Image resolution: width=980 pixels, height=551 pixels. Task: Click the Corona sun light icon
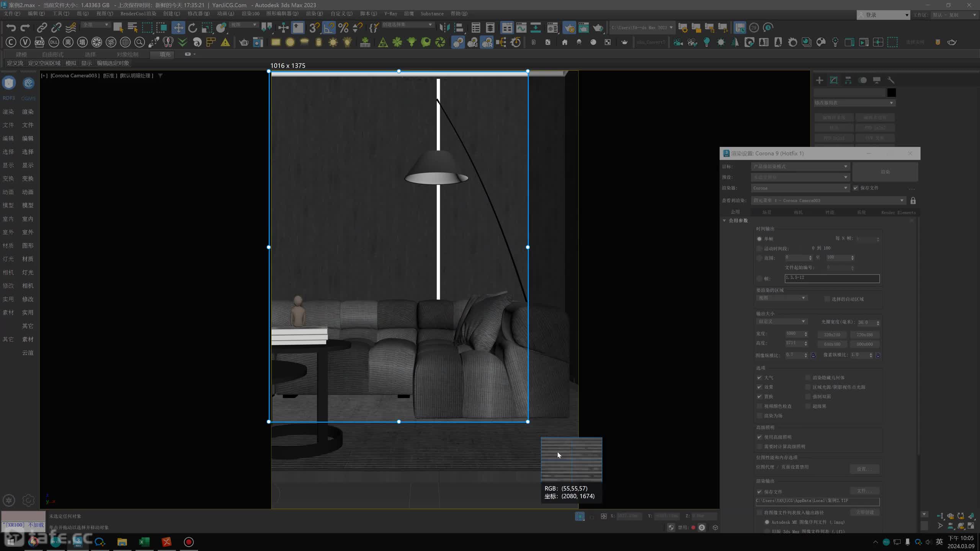pos(333,42)
